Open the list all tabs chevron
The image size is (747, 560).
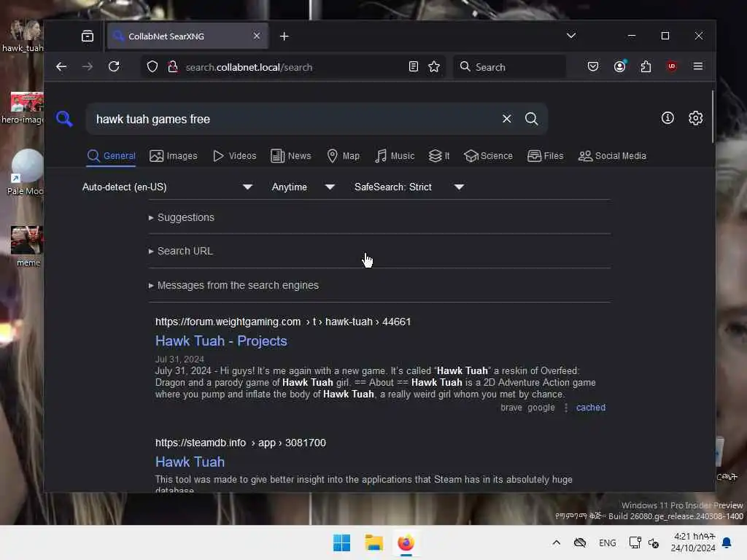(571, 36)
